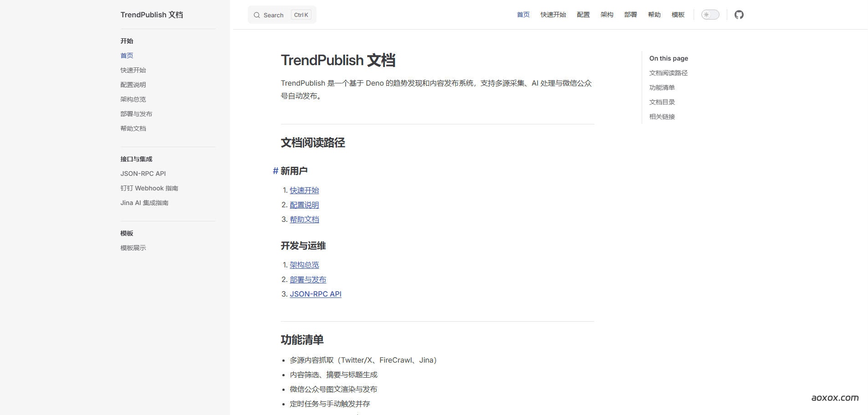
Task: Open Jina AI 集成指南 in sidebar
Action: click(x=144, y=203)
